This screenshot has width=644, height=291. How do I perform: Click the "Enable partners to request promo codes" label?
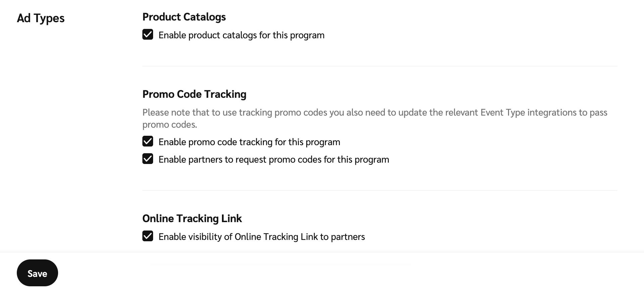[x=274, y=160]
